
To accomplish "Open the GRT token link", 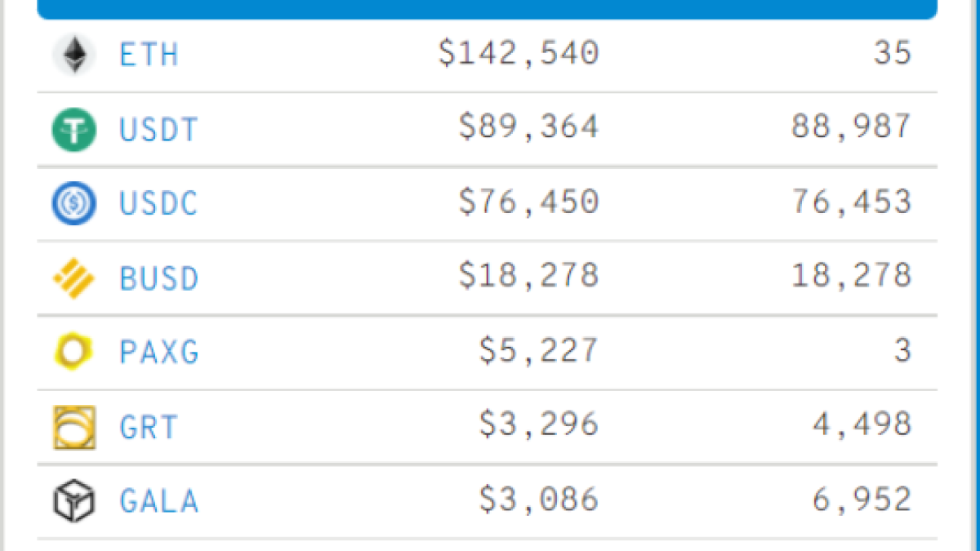I will tap(148, 427).
